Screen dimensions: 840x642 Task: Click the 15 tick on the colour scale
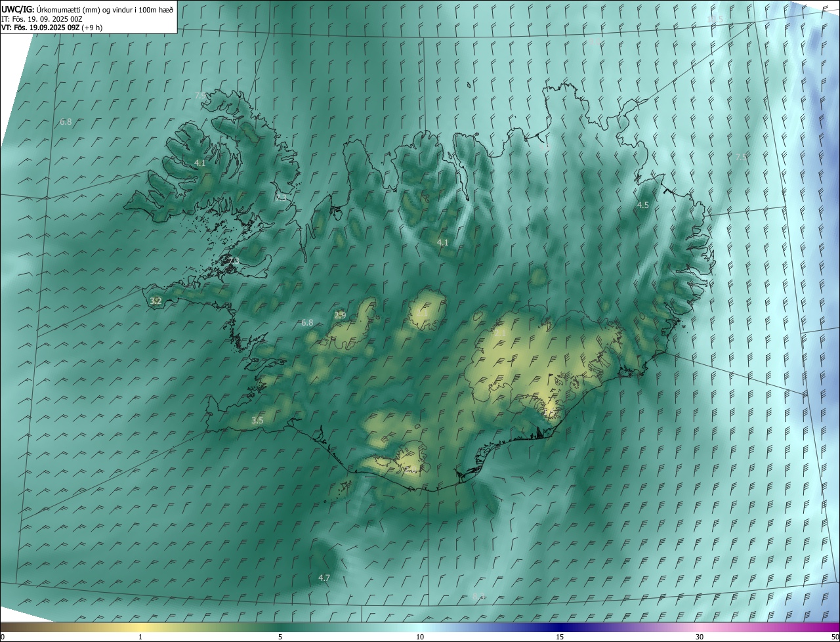[x=560, y=637]
